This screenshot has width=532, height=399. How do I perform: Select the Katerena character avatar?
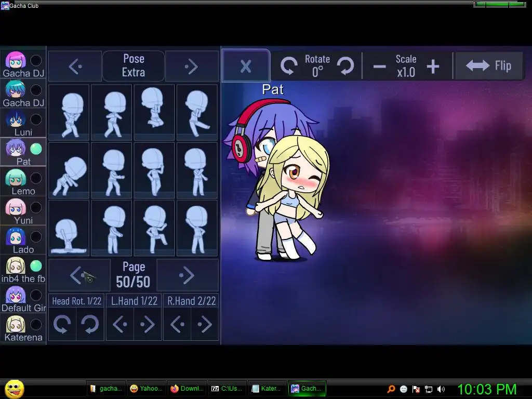click(16, 325)
